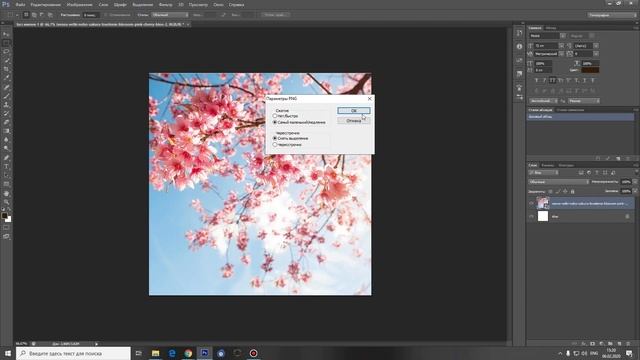This screenshot has height=360, width=640.
Task: Select the Eyedropper tool
Action: point(6,78)
